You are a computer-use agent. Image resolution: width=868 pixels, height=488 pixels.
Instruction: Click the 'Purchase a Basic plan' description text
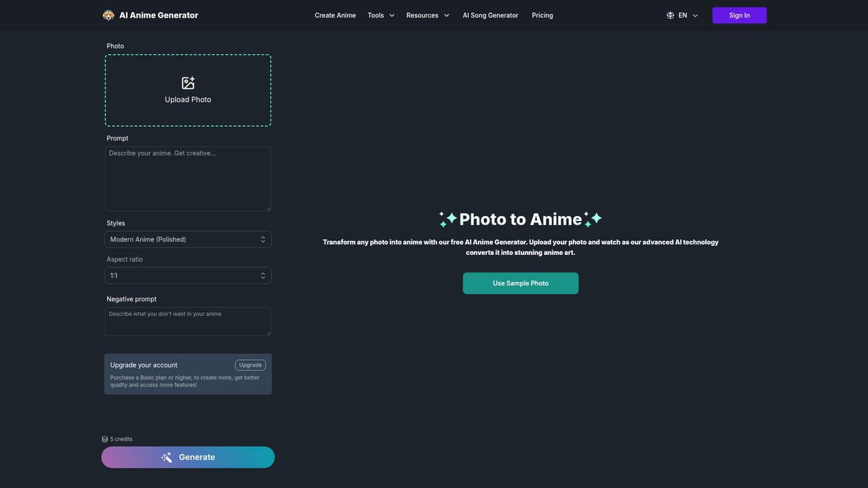point(185,381)
